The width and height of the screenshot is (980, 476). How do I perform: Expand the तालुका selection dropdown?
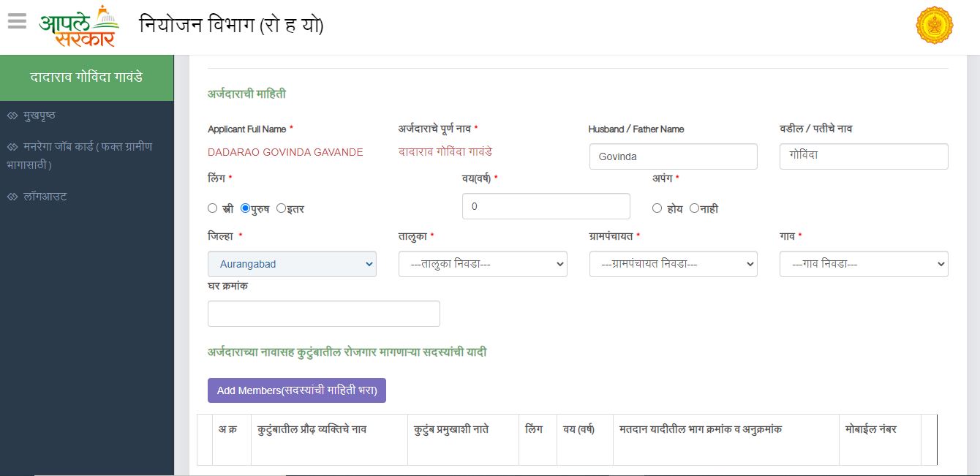[x=483, y=264]
